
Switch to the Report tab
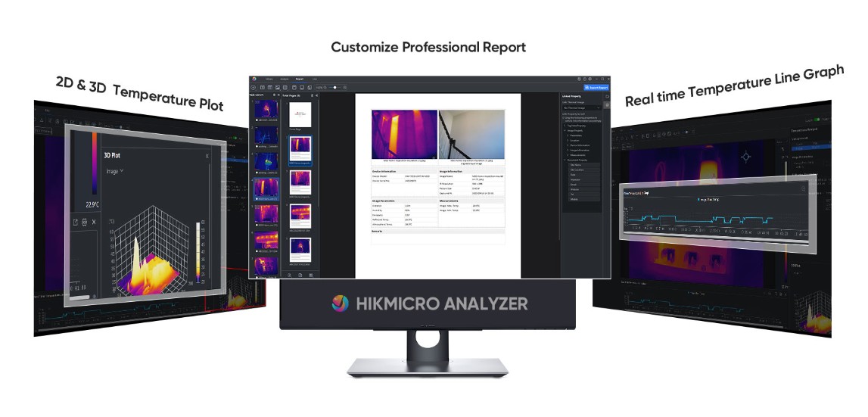(x=300, y=79)
